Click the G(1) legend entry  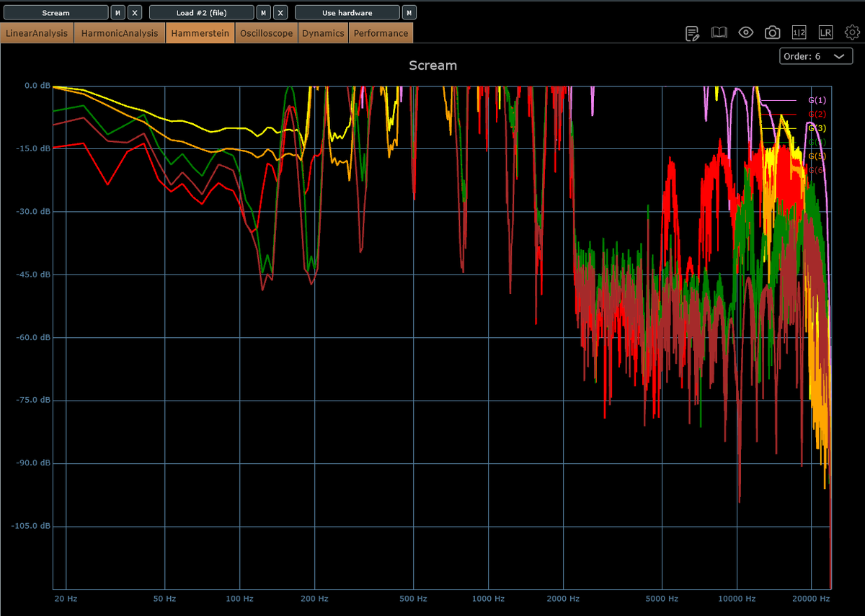point(817,100)
